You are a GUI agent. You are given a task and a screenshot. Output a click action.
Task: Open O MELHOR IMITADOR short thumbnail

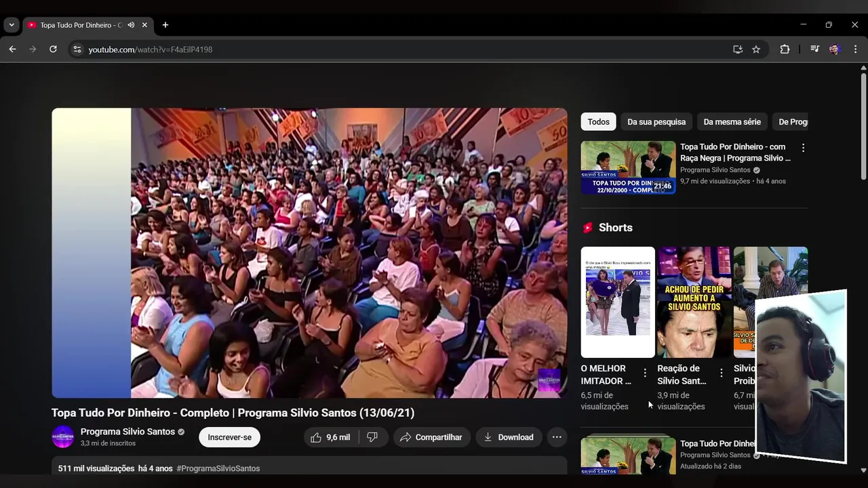click(618, 302)
